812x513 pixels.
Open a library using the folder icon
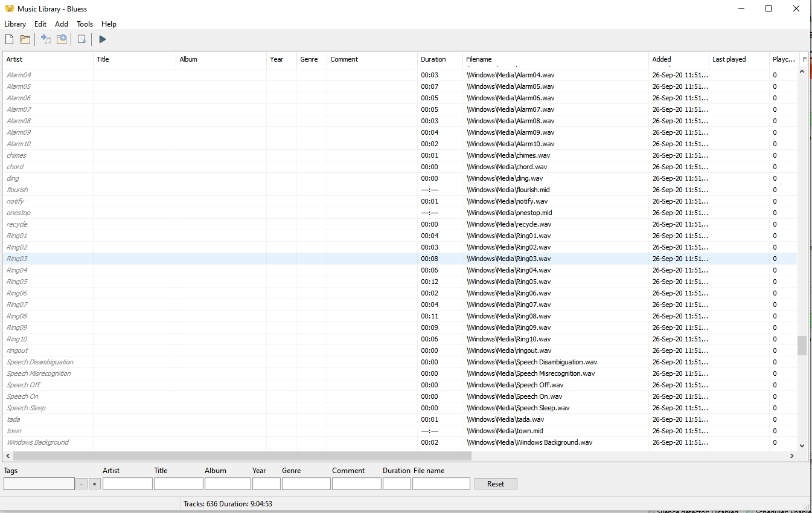point(25,39)
